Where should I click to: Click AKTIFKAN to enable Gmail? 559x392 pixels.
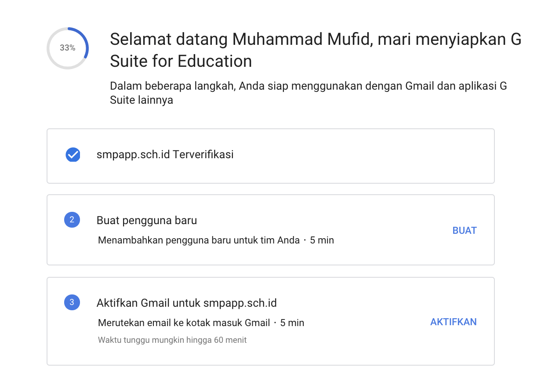click(x=453, y=322)
